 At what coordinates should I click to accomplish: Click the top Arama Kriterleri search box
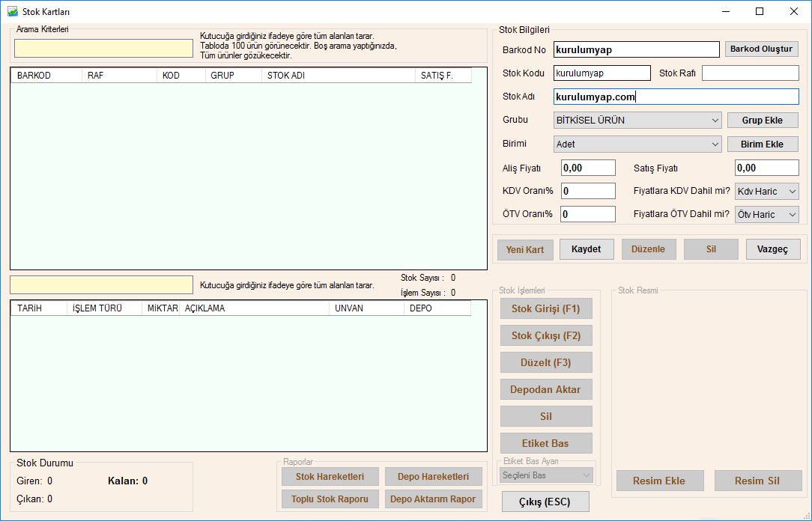tap(103, 49)
